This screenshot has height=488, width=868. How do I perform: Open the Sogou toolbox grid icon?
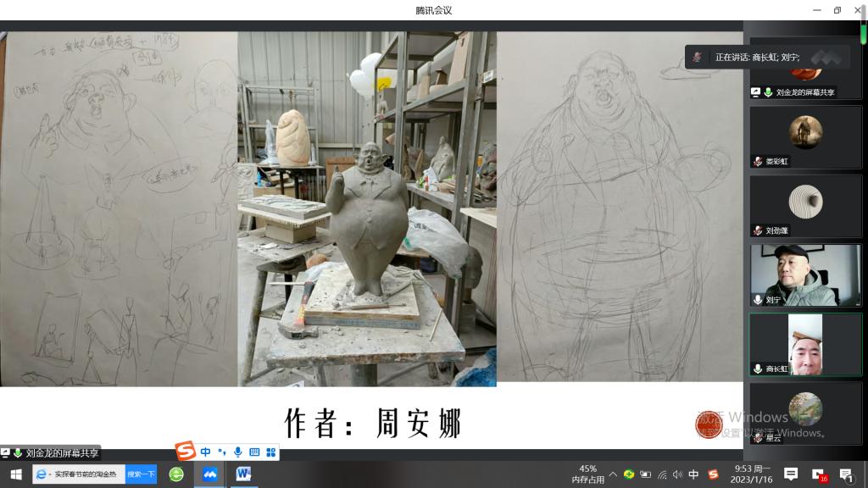[271, 452]
